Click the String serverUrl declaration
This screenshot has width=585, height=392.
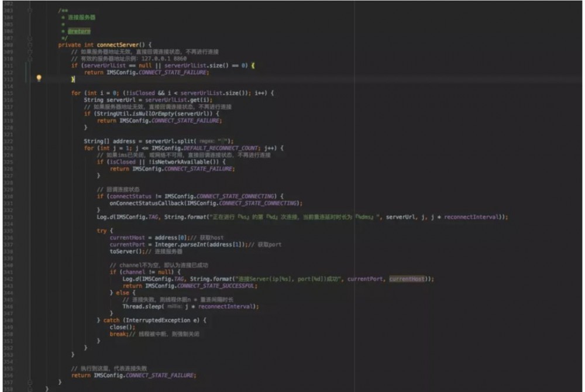point(110,100)
